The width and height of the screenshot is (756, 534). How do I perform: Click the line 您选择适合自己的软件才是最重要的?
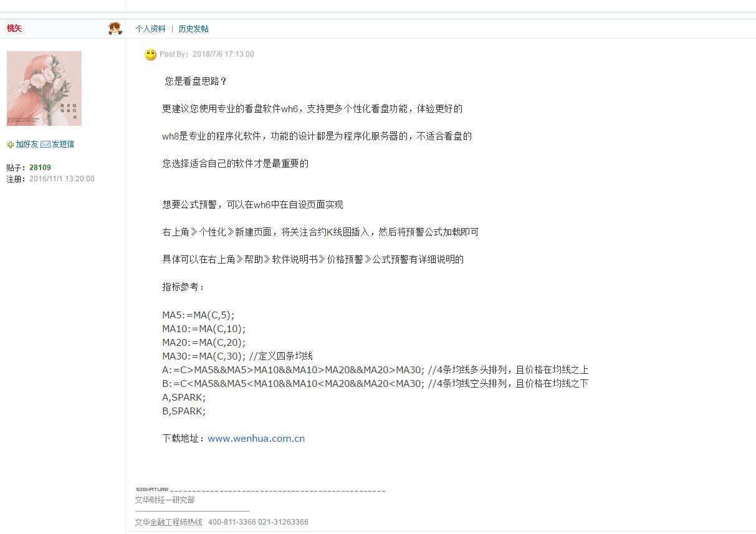[x=235, y=164]
